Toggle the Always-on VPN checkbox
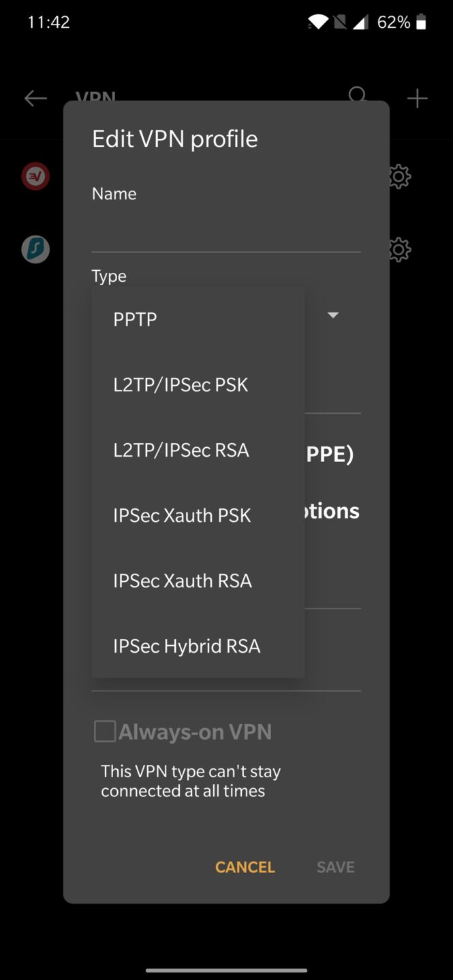Image resolution: width=453 pixels, height=980 pixels. pos(104,731)
